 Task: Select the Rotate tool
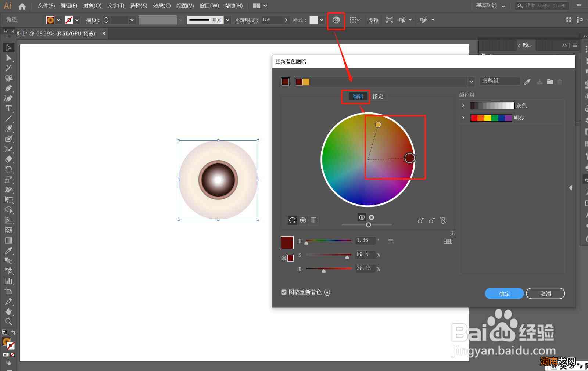point(9,169)
